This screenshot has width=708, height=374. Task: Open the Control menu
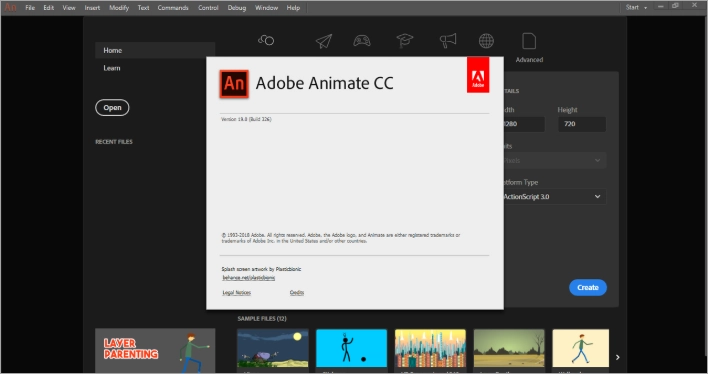(x=208, y=8)
